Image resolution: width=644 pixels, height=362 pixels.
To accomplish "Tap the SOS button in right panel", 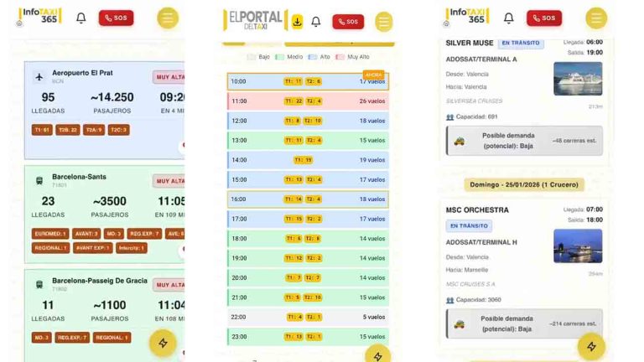I will coord(543,18).
